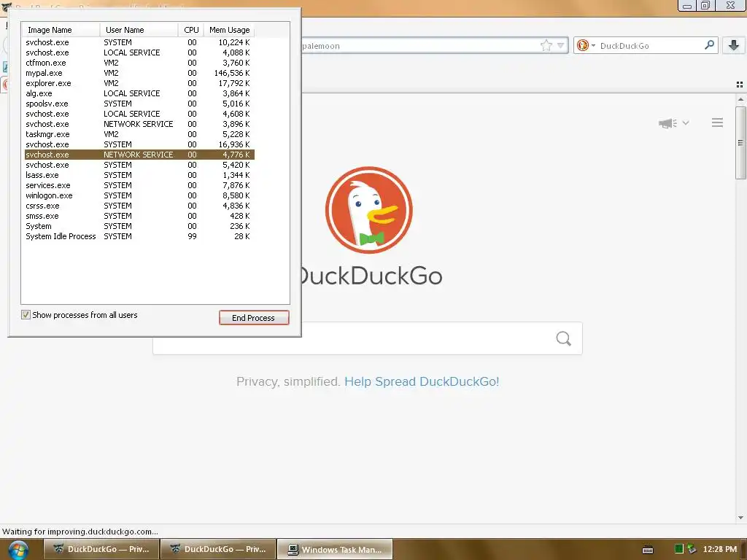Open the address bar history dropdown arrow
The width and height of the screenshot is (747, 560).
tap(561, 46)
